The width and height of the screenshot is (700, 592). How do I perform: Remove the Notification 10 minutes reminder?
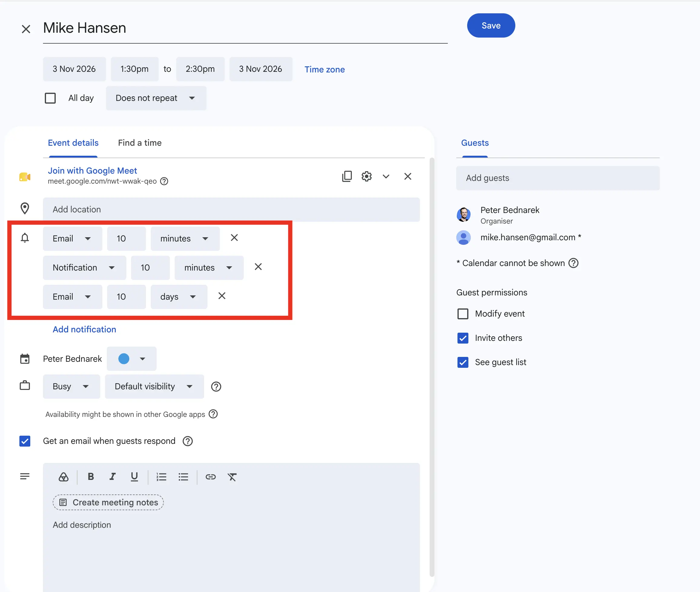point(258,267)
